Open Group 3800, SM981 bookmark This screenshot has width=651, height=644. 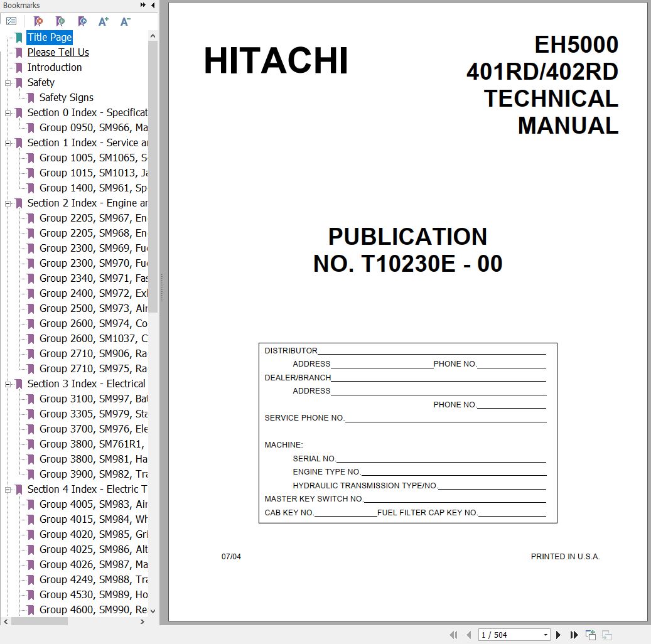click(93, 459)
